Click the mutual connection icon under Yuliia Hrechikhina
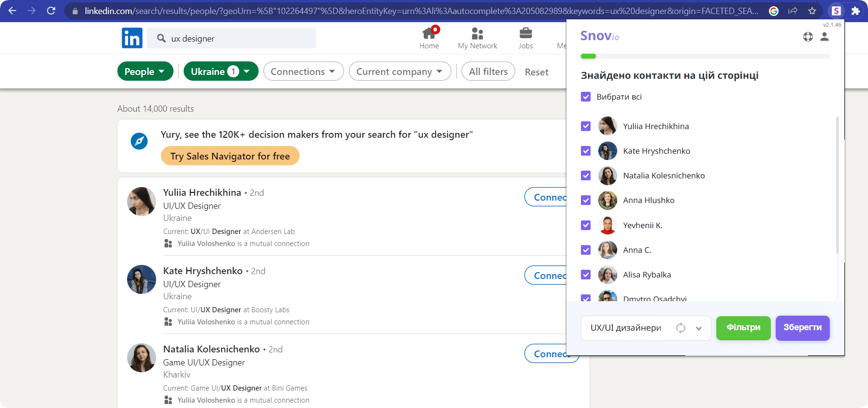 click(x=168, y=243)
